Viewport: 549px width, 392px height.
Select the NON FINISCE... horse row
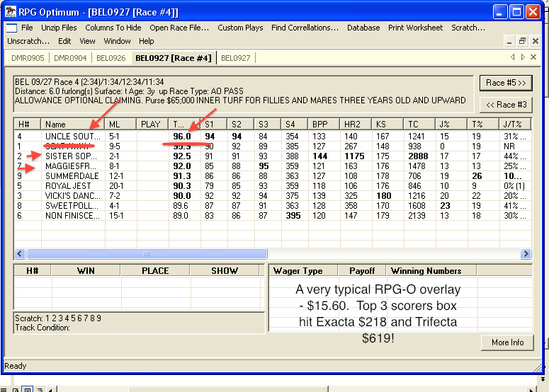point(273,216)
